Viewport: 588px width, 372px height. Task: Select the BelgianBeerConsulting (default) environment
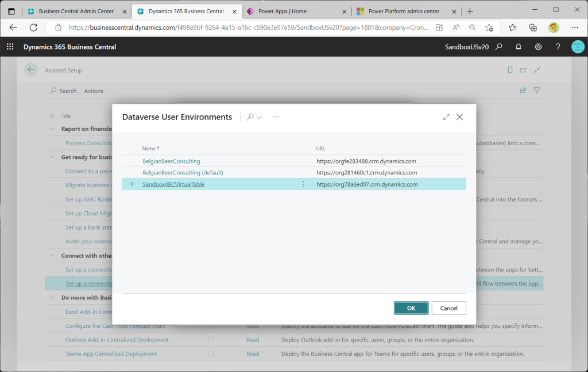[x=183, y=172]
